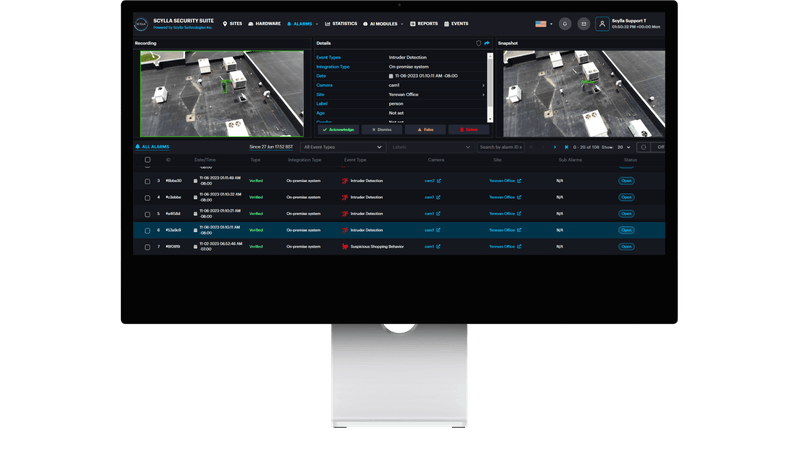812x456 pixels.
Task: Open Yerevan Office link icon in row 6
Action: [519, 230]
